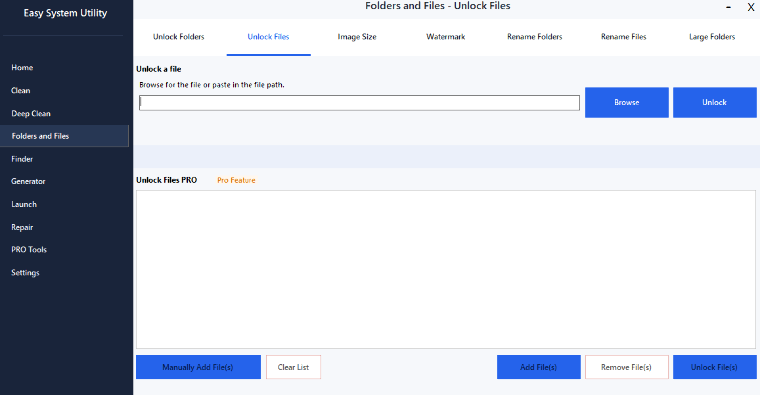
Task: Open the Rename Files tab
Action: [624, 37]
